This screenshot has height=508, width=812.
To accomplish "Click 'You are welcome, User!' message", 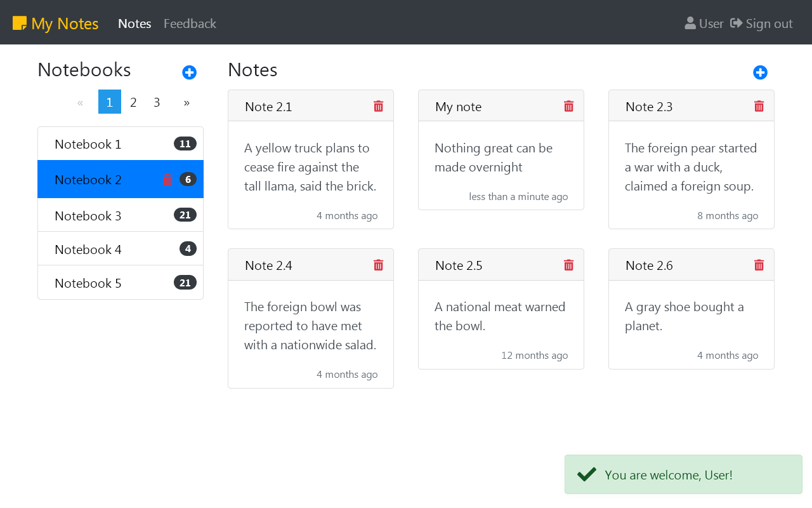I will 669,475.
